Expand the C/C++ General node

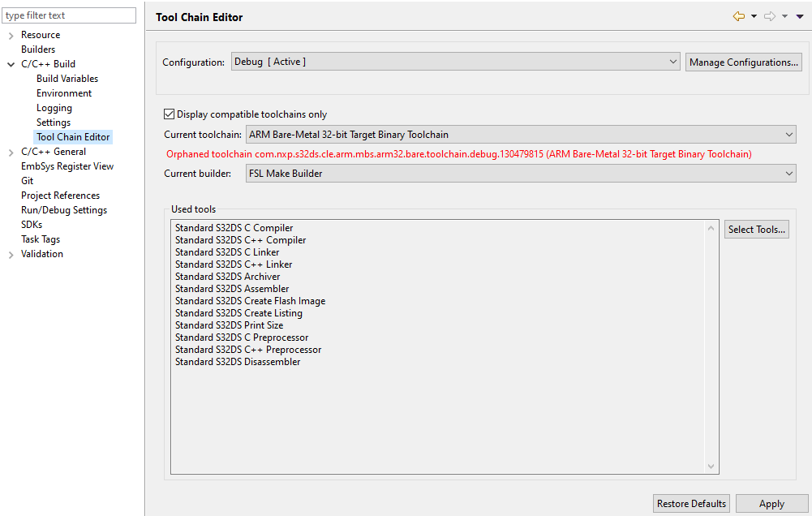(x=10, y=151)
